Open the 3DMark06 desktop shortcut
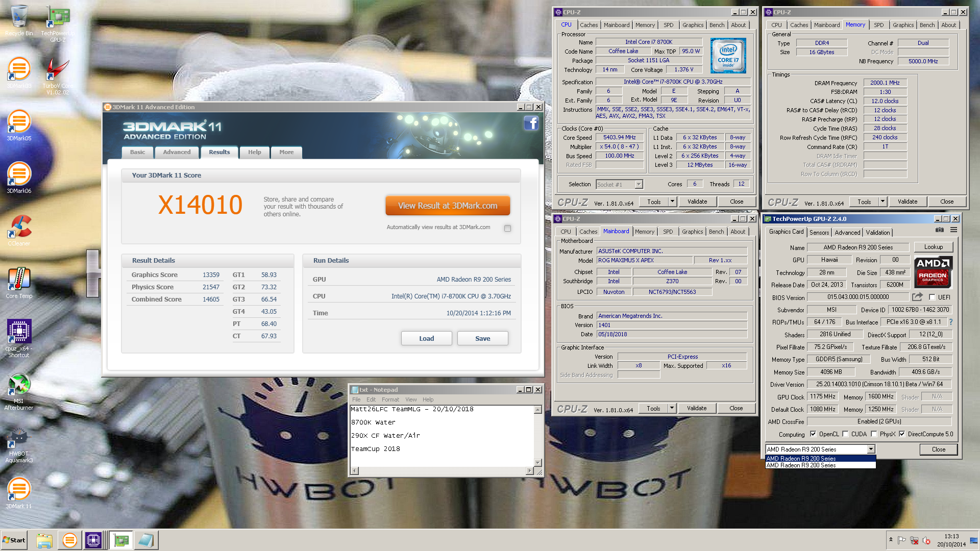Screen dimensions: 980x551 [x=19, y=178]
